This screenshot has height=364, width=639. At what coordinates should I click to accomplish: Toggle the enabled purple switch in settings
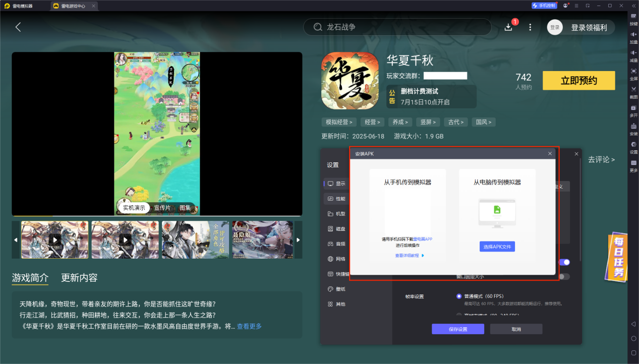click(564, 262)
